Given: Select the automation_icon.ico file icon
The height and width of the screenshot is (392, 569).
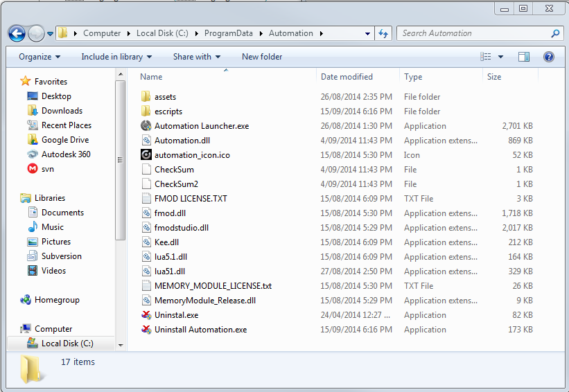Looking at the screenshot, I should point(146,155).
